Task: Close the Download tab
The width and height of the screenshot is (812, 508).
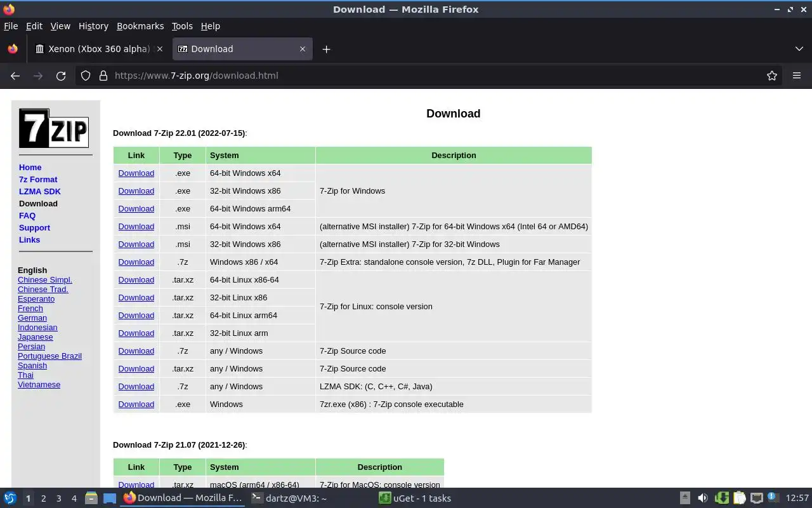Action: [303, 49]
